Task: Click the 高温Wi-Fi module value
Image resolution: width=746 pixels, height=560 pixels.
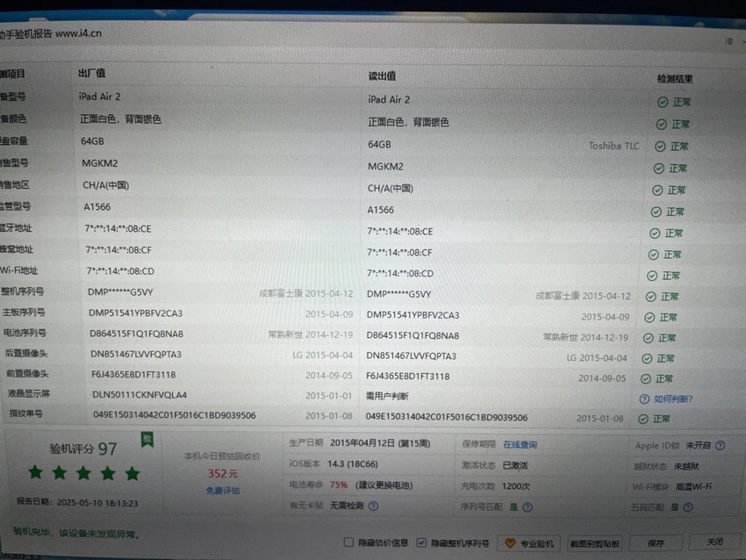Action: click(693, 487)
